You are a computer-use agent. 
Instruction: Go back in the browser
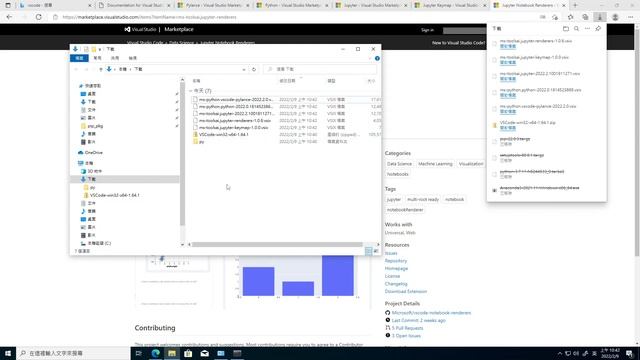9,17
